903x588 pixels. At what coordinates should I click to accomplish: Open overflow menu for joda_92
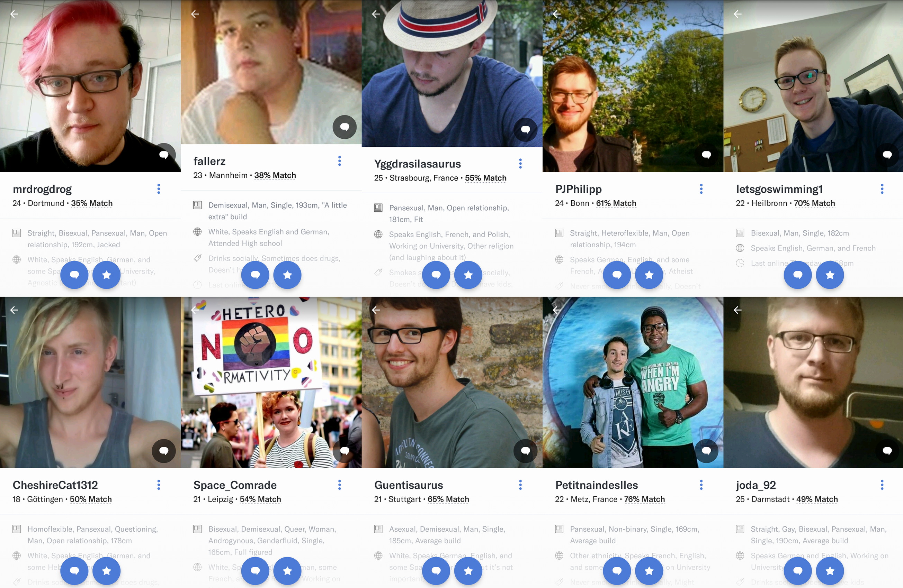point(882,485)
